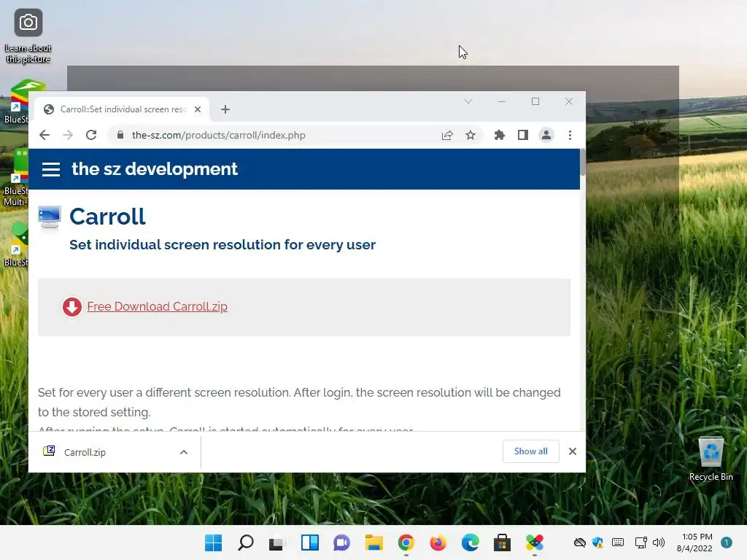The height and width of the screenshot is (560, 747).
Task: Open Teams Chat on taskbar
Action: click(341, 542)
